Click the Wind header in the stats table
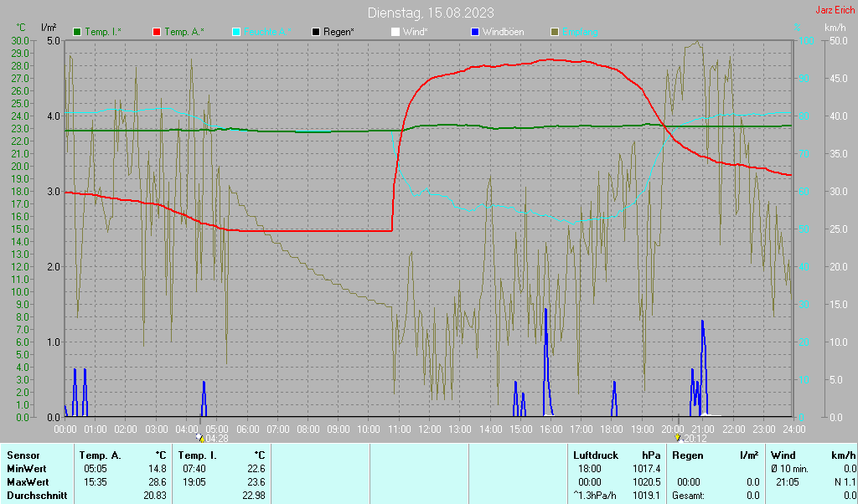858x504 pixels. (x=783, y=455)
